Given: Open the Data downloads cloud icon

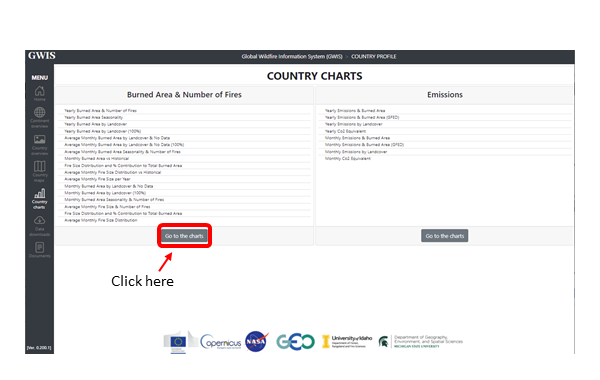Looking at the screenshot, I should [39, 220].
